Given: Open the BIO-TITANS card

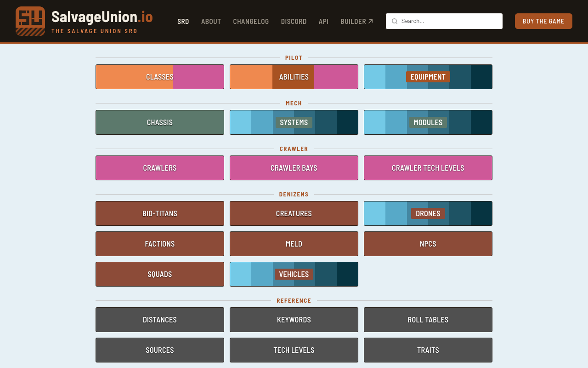Looking at the screenshot, I should (160, 213).
